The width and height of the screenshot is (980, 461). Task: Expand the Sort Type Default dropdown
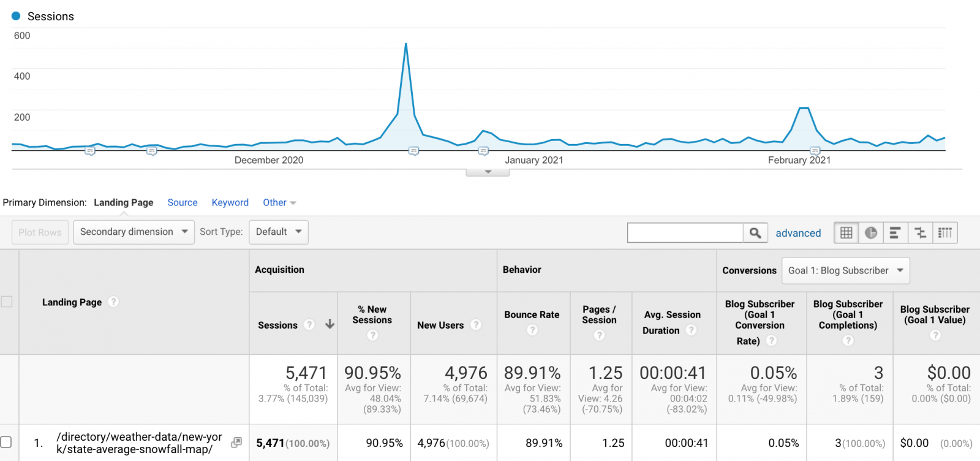pyautogui.click(x=279, y=232)
